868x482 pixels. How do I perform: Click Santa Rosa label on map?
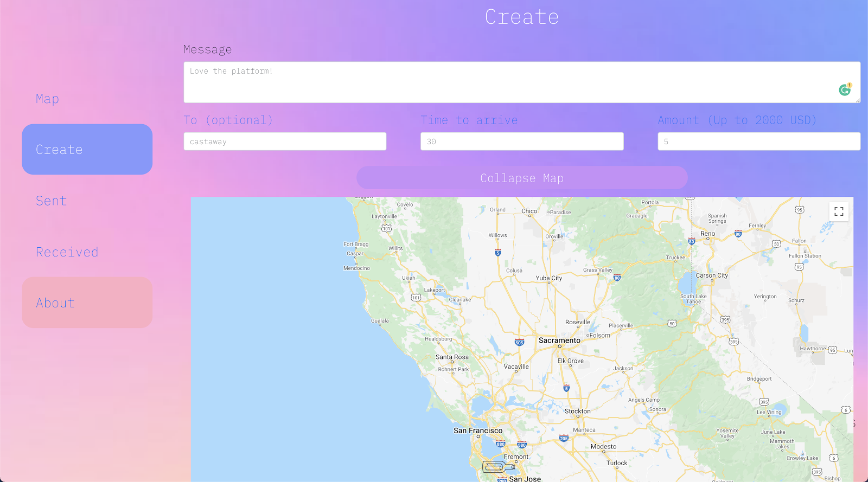click(452, 357)
